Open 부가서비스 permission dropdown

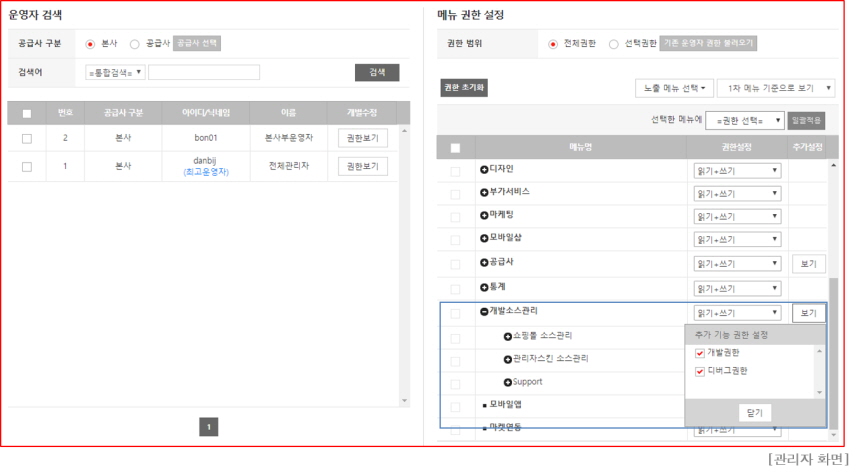point(737,194)
